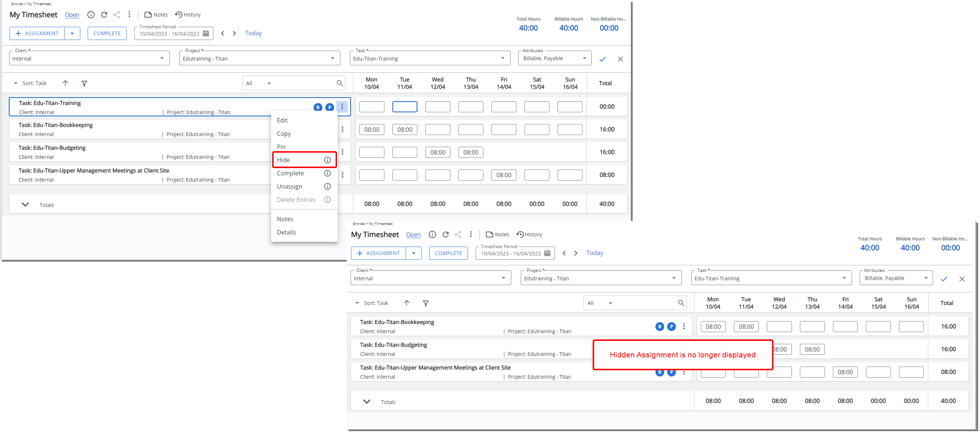Open the calendar picker for top Timesheet Period
This screenshot has width=980, height=433.
coord(206,33)
